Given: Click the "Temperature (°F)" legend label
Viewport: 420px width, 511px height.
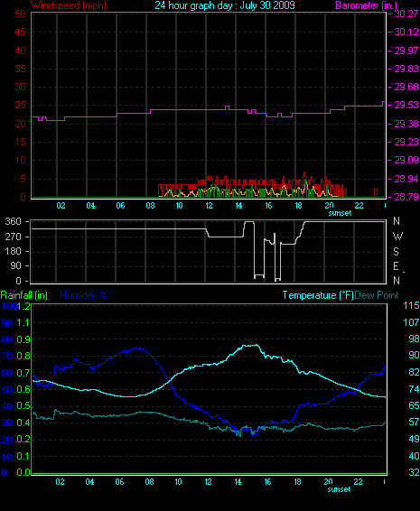Looking at the screenshot, I should 318,295.
